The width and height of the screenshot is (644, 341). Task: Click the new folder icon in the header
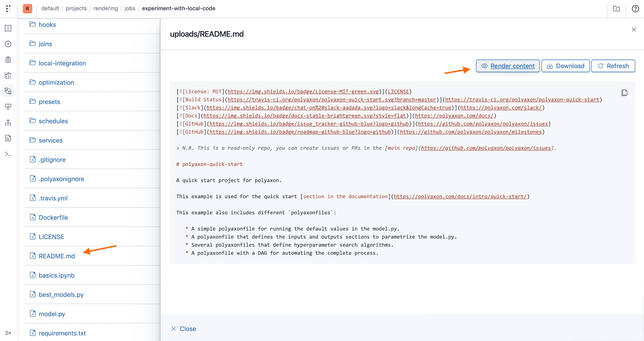click(616, 8)
